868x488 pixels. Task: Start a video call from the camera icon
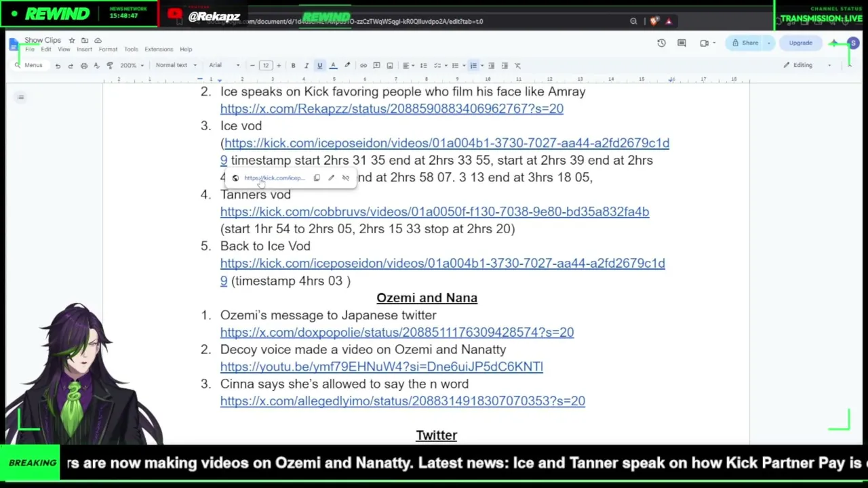[x=705, y=43]
